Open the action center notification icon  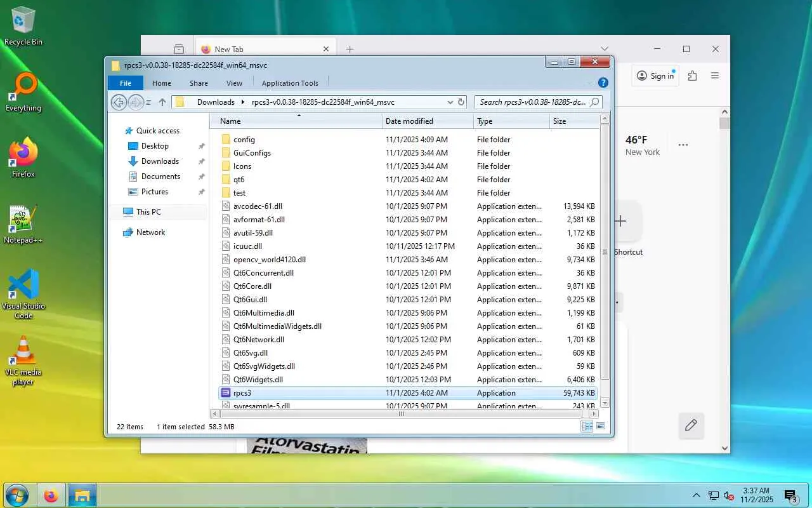(x=790, y=496)
